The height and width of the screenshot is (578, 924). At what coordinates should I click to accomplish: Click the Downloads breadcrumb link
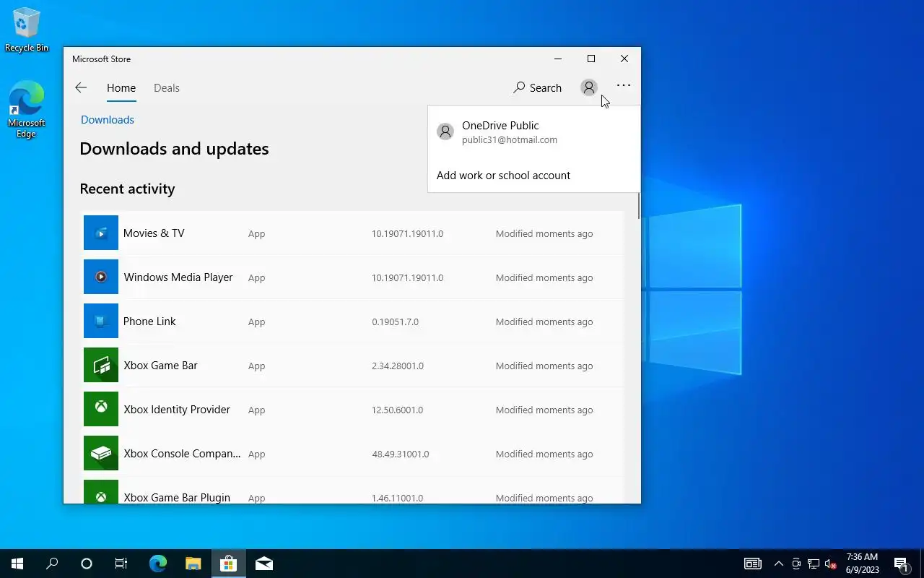pos(108,120)
